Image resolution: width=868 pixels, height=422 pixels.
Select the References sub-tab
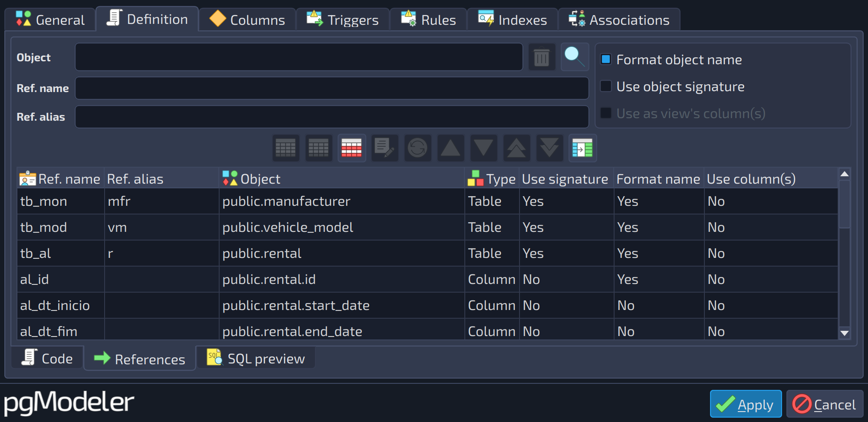pyautogui.click(x=140, y=359)
